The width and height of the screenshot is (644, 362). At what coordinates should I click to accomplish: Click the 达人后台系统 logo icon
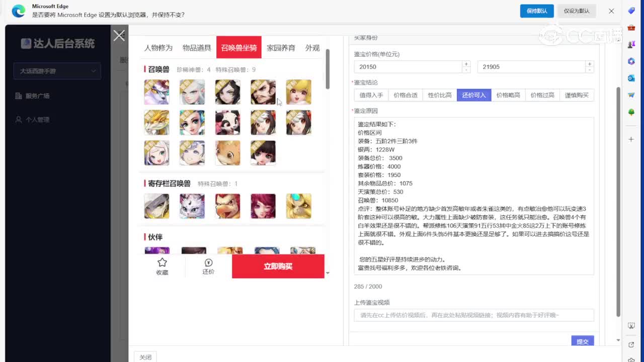[26, 44]
